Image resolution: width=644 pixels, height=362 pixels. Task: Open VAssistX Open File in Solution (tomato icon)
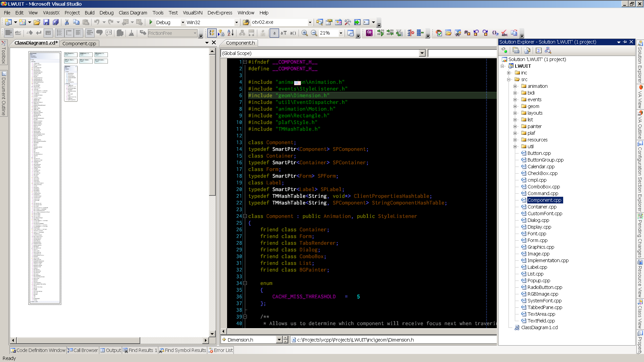439,33
